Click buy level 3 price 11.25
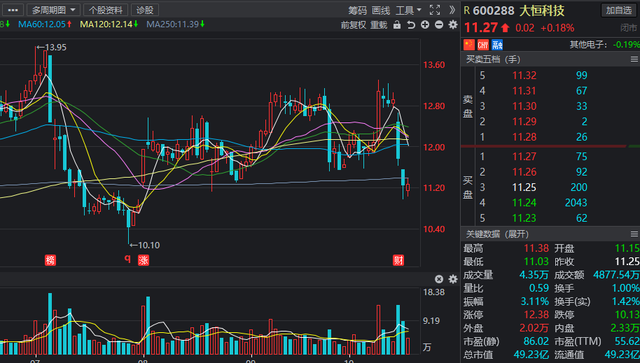Viewport: 640px width, 363px height. [524, 187]
